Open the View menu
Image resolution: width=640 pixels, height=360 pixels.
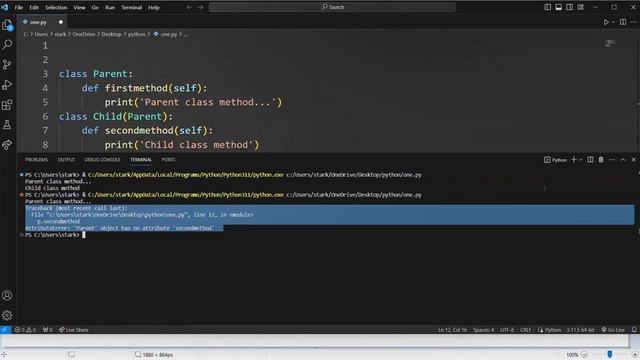click(x=79, y=7)
